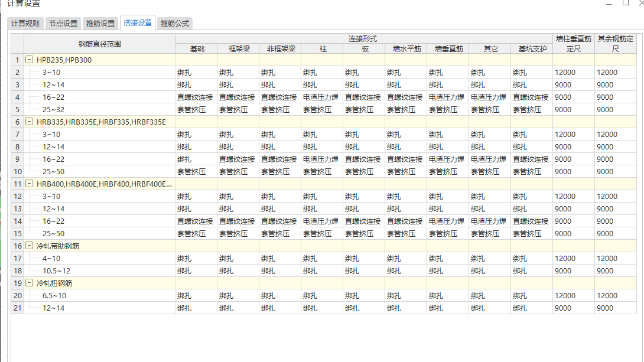Open the 计算规则 tab
This screenshot has width=644, height=362.
coord(25,24)
